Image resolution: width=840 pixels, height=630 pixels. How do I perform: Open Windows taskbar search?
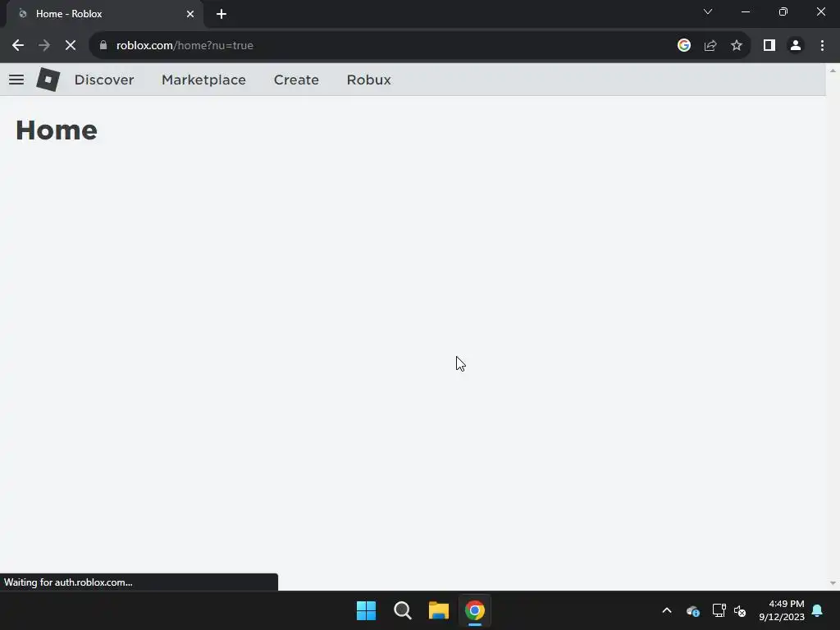tap(402, 610)
